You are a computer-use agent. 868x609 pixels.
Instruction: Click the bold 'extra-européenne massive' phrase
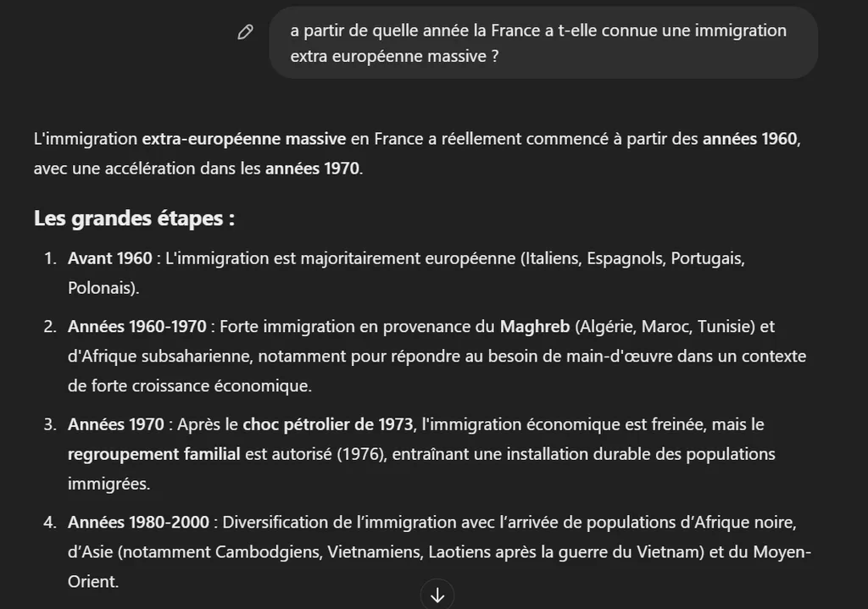coord(244,138)
